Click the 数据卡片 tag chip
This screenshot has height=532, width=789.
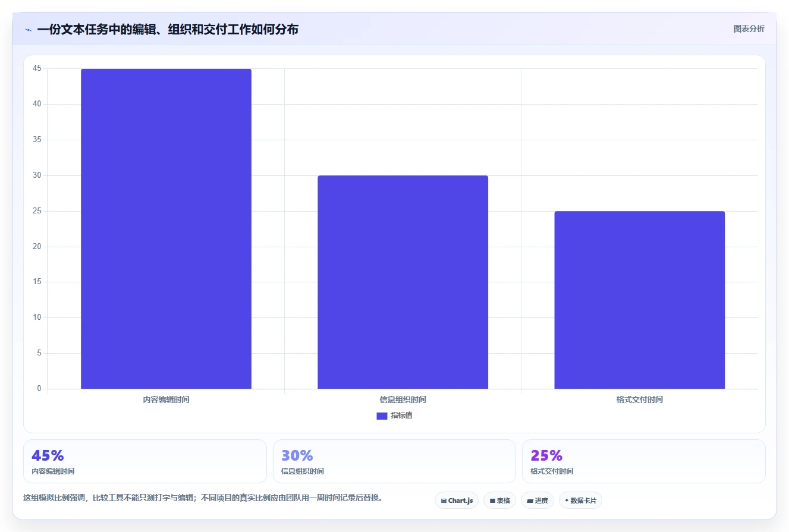[580, 500]
